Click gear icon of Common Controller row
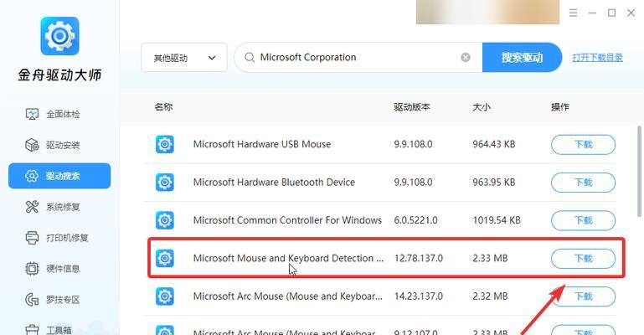The width and height of the screenshot is (644, 335). 165,220
